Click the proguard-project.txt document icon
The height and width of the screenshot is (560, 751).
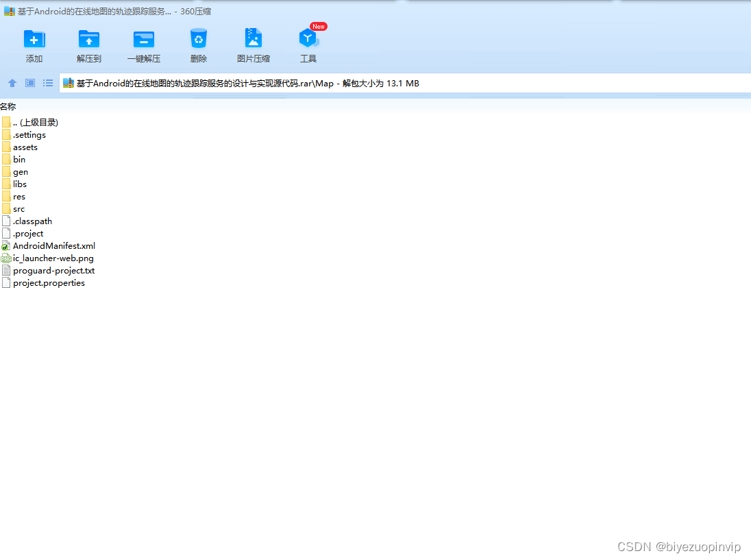click(x=6, y=271)
